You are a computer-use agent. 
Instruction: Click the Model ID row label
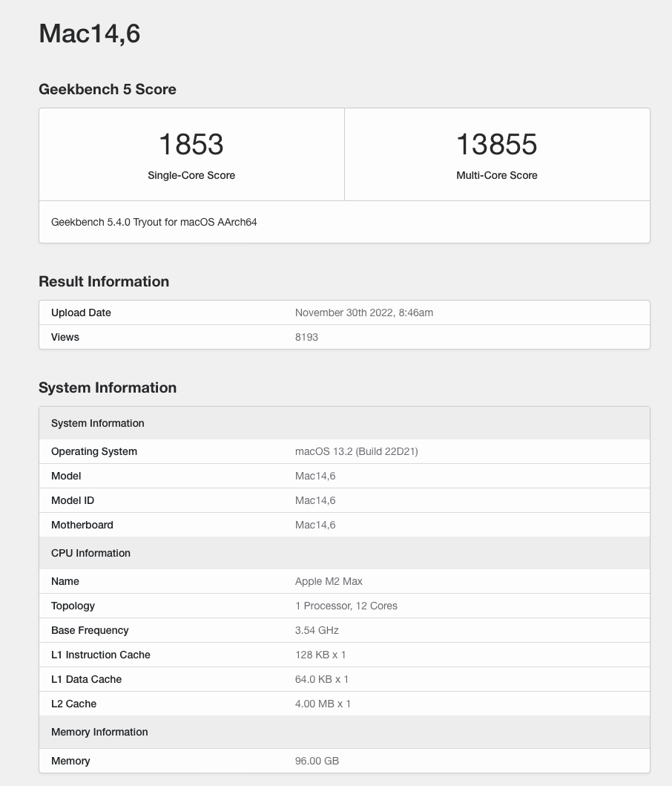coord(73,500)
